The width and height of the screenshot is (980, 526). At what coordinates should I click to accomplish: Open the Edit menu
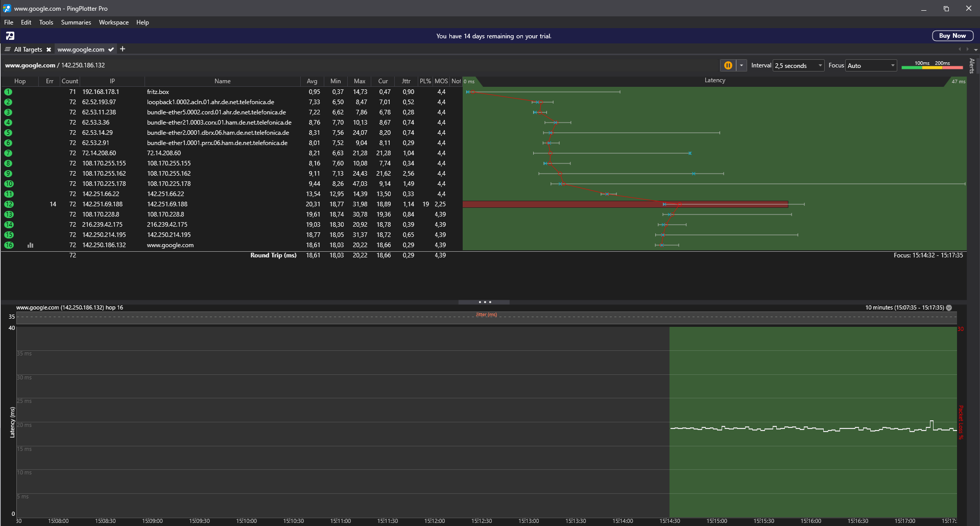(26, 22)
